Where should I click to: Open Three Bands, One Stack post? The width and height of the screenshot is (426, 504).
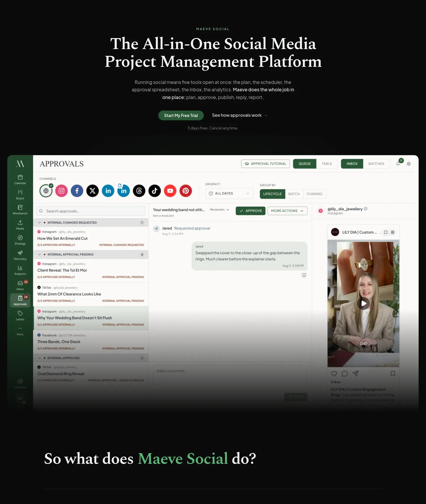tap(91, 342)
